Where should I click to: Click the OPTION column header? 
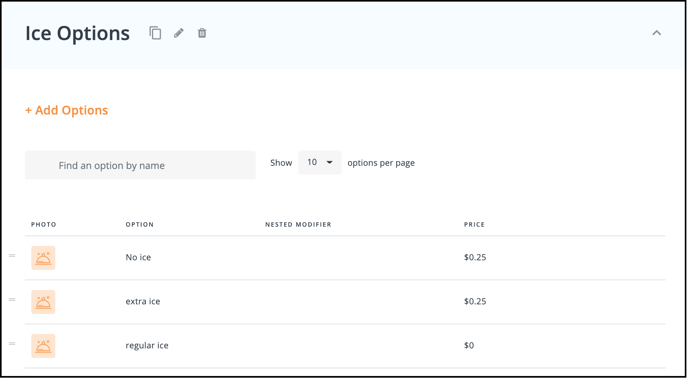click(x=140, y=224)
